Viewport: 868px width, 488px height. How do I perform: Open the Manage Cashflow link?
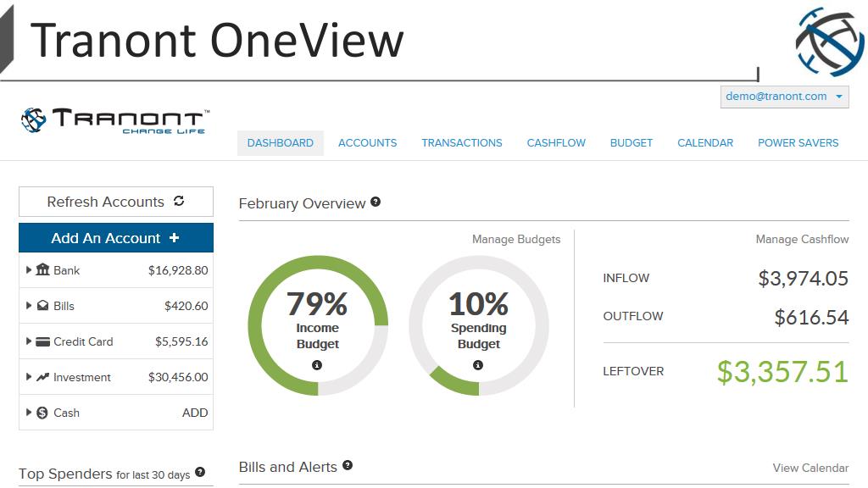click(x=802, y=239)
